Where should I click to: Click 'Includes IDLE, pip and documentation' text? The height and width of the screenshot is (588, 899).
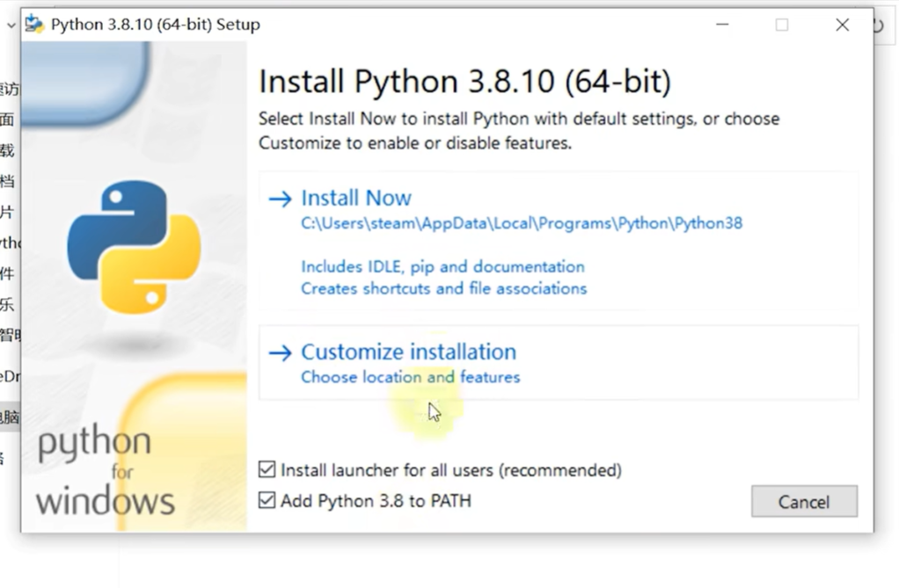(442, 266)
